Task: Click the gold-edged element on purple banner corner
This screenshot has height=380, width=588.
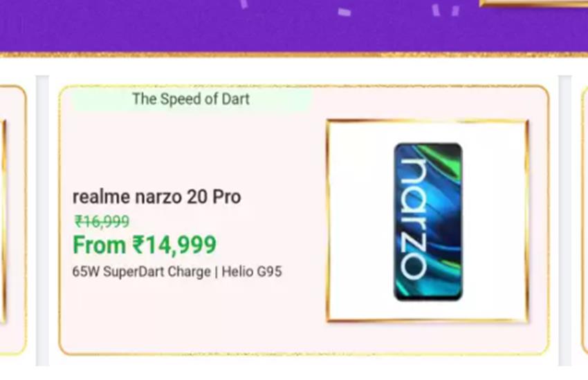Action: click(534, 3)
